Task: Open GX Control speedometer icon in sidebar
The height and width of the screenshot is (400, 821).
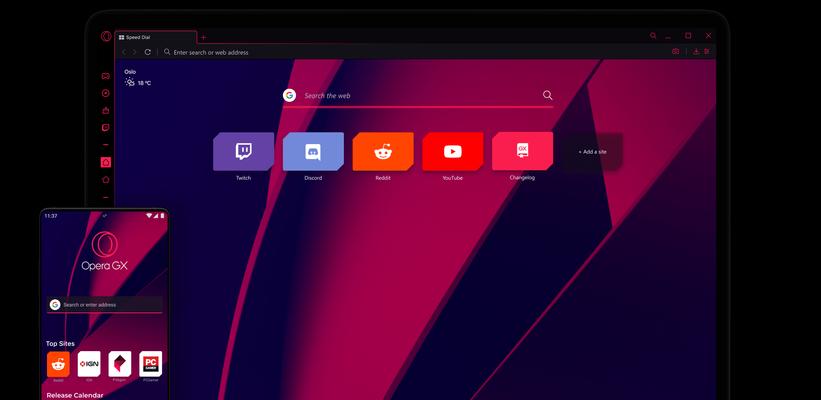Action: pos(106,93)
